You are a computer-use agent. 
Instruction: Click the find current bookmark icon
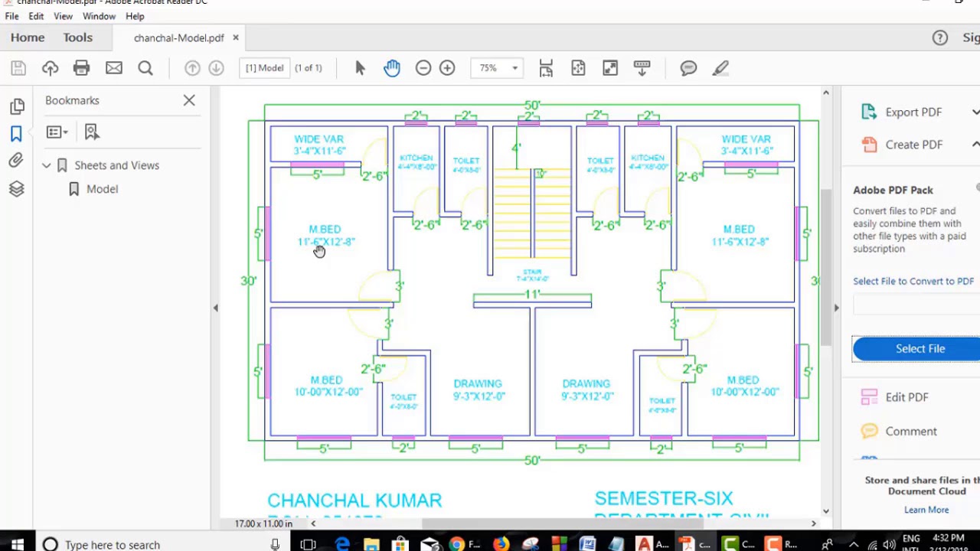92,132
